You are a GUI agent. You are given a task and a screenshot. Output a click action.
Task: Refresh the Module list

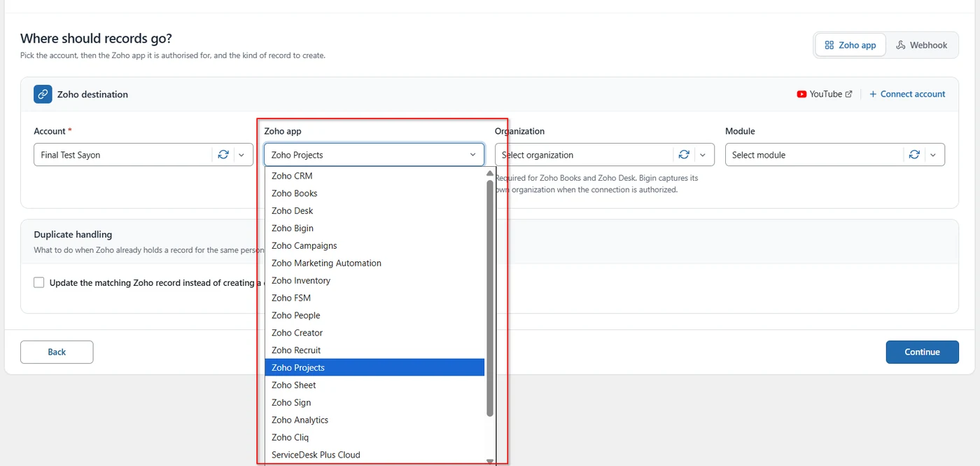click(914, 155)
